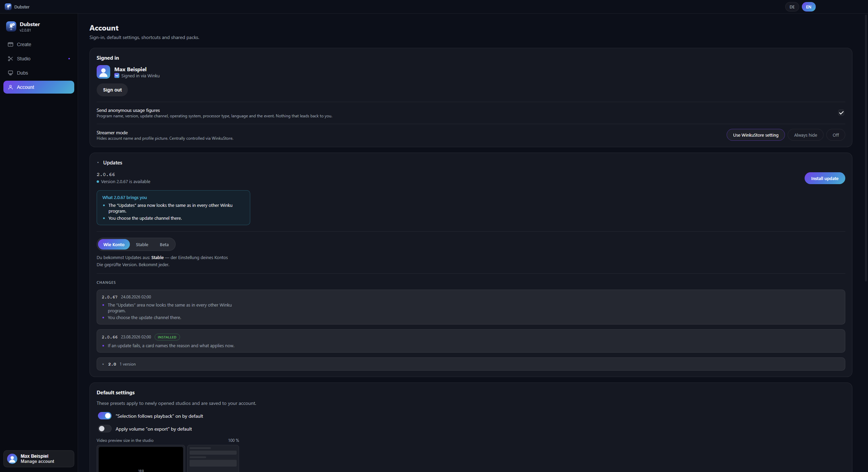Select Always hide streamer mode option
This screenshot has width=868, height=472.
(806, 135)
